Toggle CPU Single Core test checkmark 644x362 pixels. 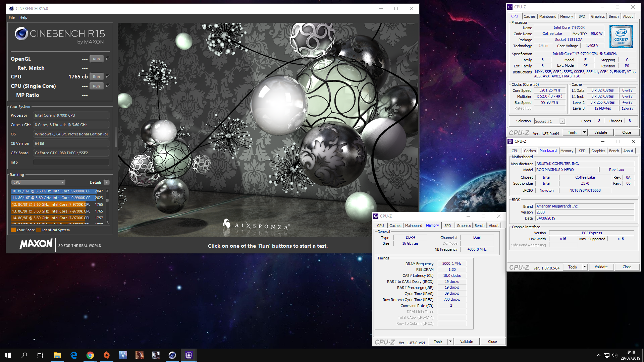108,86
